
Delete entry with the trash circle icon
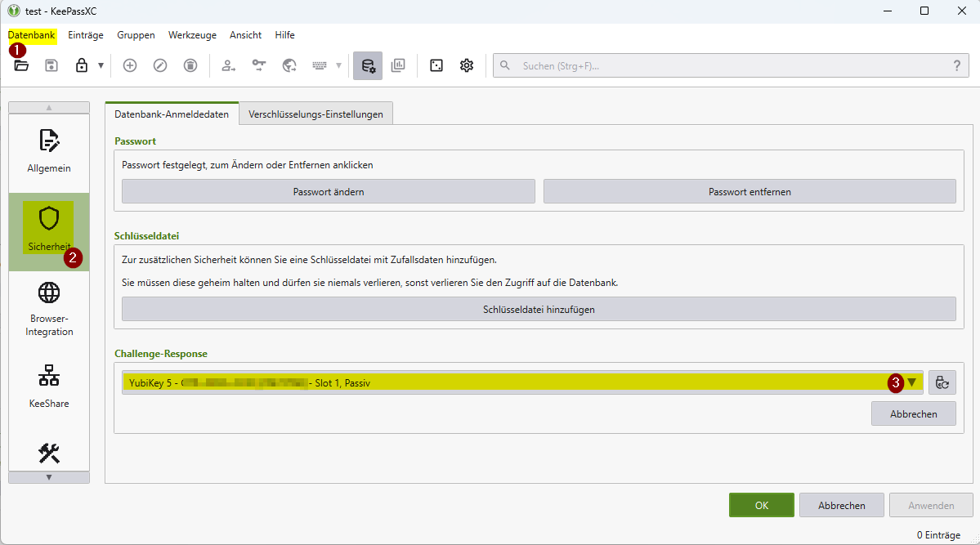pos(190,65)
